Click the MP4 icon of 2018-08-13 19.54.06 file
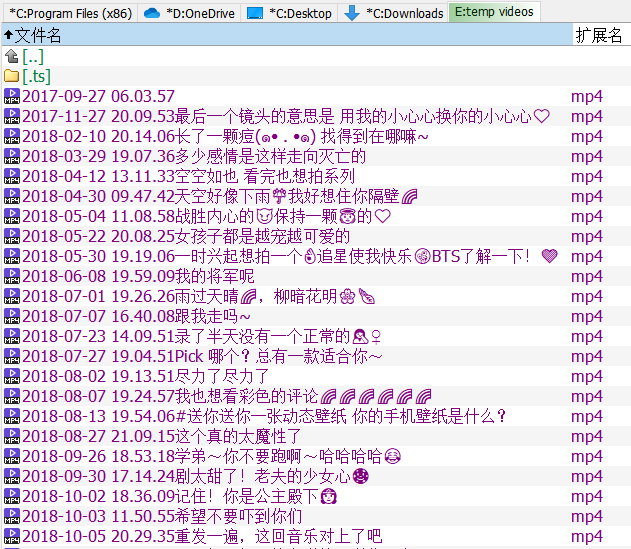The width and height of the screenshot is (631, 549). (12, 417)
